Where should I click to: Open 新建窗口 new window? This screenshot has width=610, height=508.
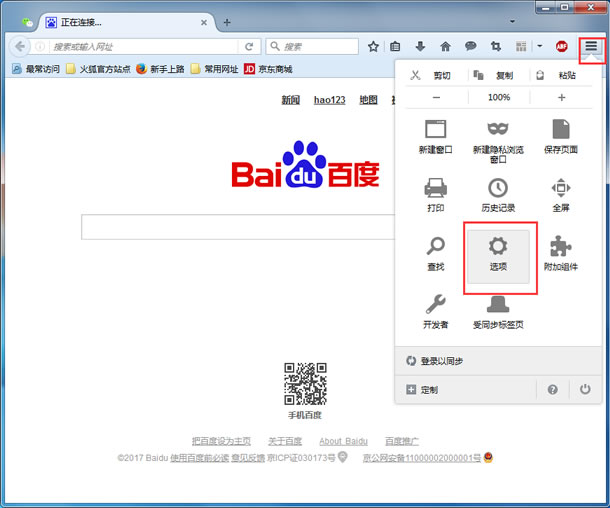[436, 137]
